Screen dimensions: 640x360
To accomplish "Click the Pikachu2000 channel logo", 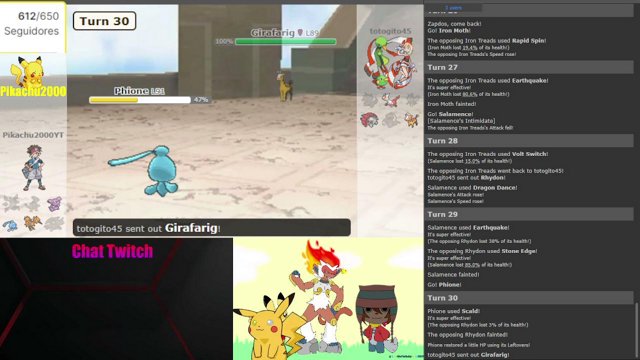I will (x=33, y=76).
